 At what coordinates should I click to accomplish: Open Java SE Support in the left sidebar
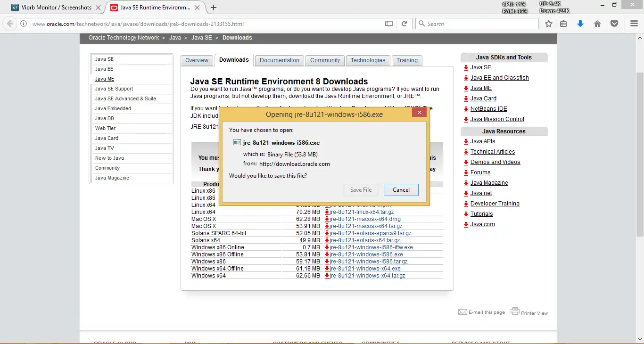(114, 89)
